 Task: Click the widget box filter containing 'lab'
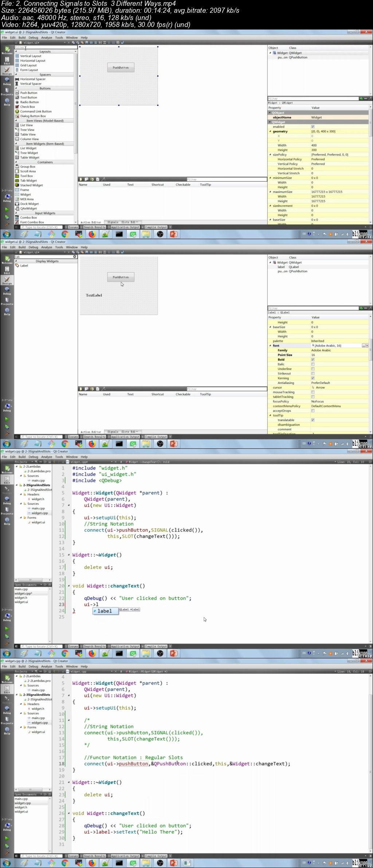[x=44, y=257]
